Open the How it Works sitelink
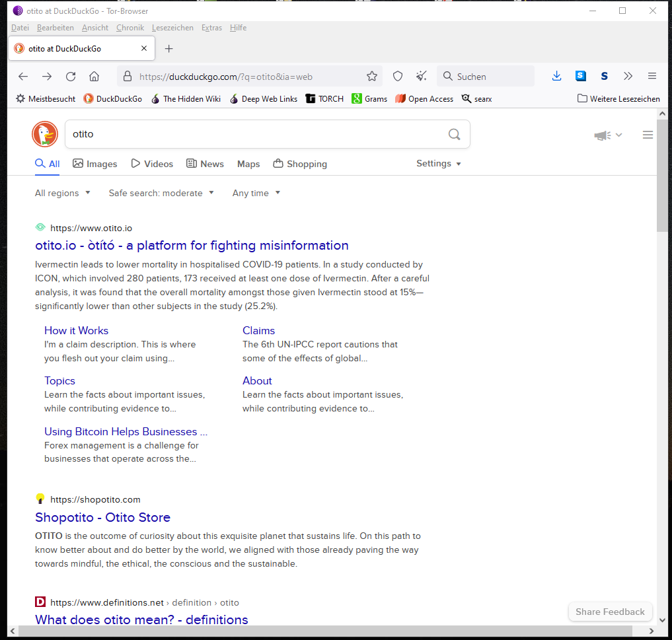Image resolution: width=672 pixels, height=640 pixels. click(76, 331)
